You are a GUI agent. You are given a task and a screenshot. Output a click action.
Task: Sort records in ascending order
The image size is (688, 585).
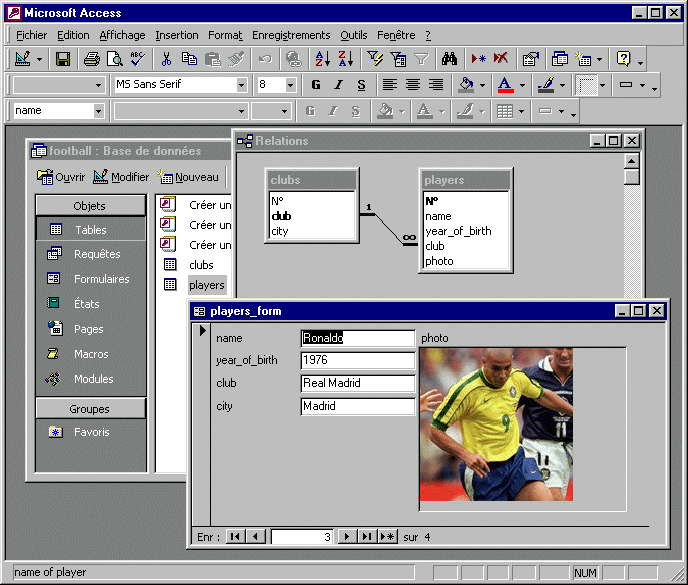322,59
